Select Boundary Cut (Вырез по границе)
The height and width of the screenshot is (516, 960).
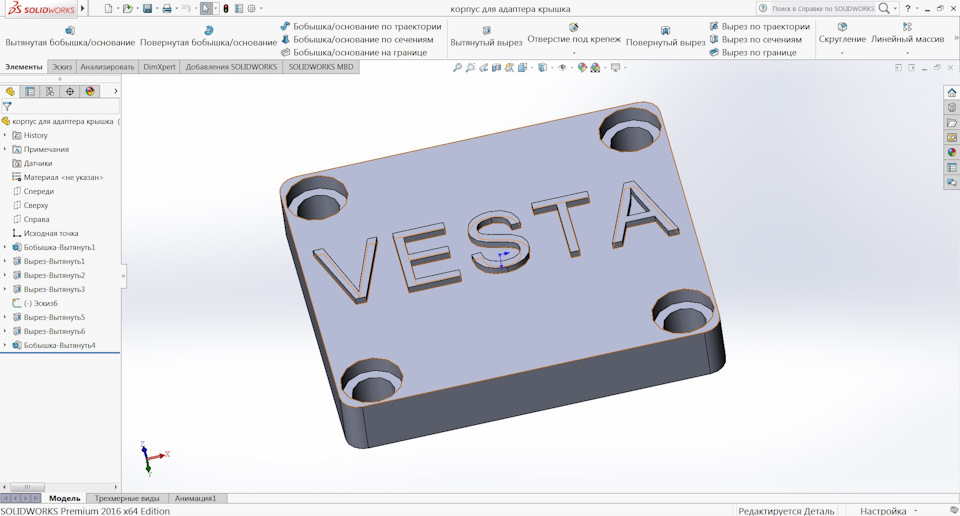[752, 52]
